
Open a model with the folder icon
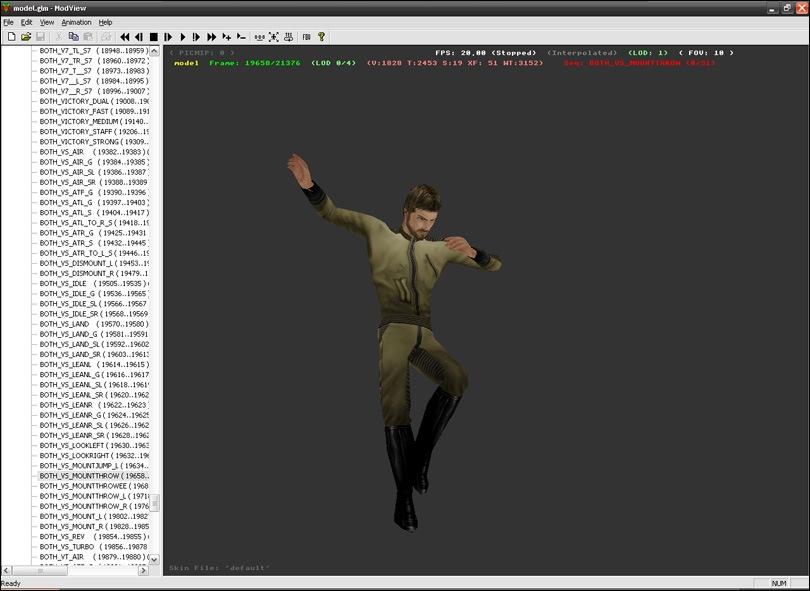pyautogui.click(x=26, y=37)
